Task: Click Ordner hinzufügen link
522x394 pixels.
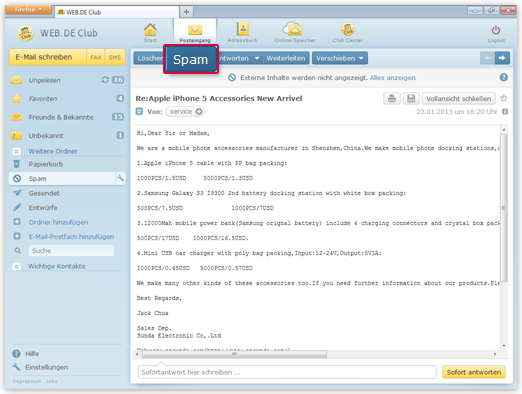Action: pos(58,222)
